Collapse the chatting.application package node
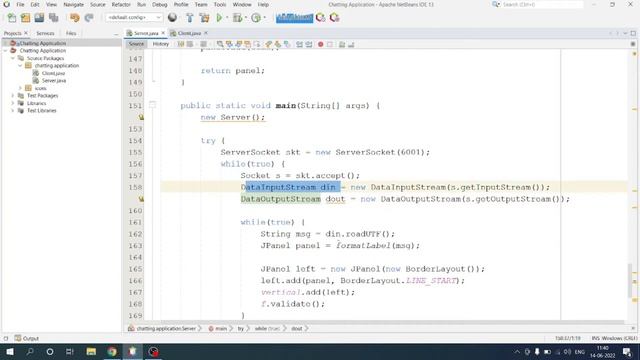640x360 pixels. point(20,66)
